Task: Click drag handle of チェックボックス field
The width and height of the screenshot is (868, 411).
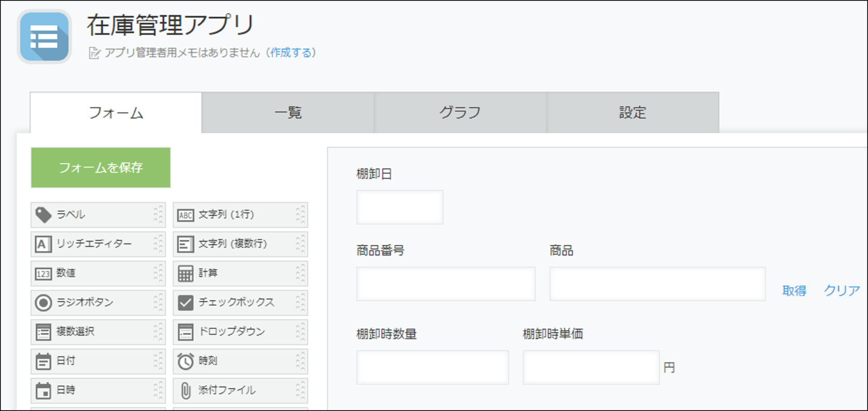Action: click(300, 303)
